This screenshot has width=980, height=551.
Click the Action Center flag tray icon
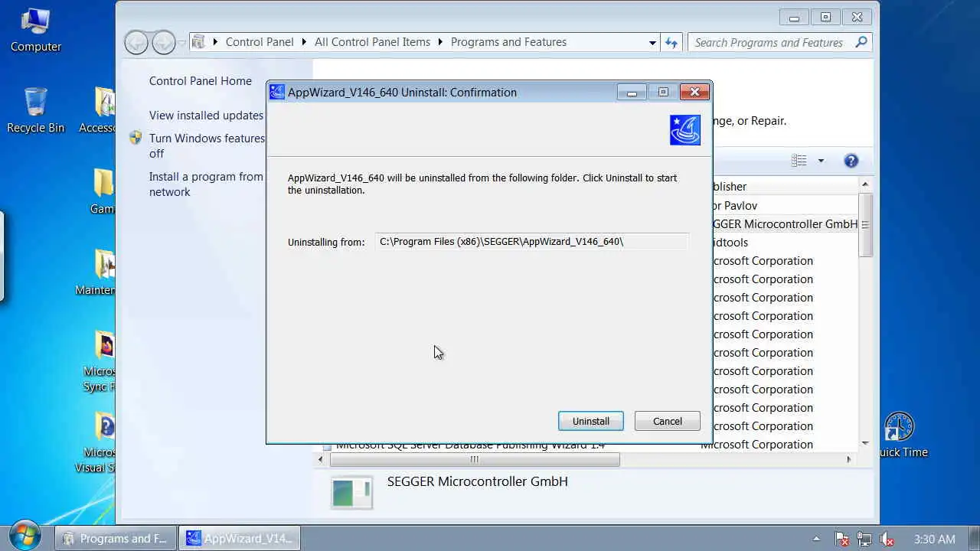pos(842,539)
